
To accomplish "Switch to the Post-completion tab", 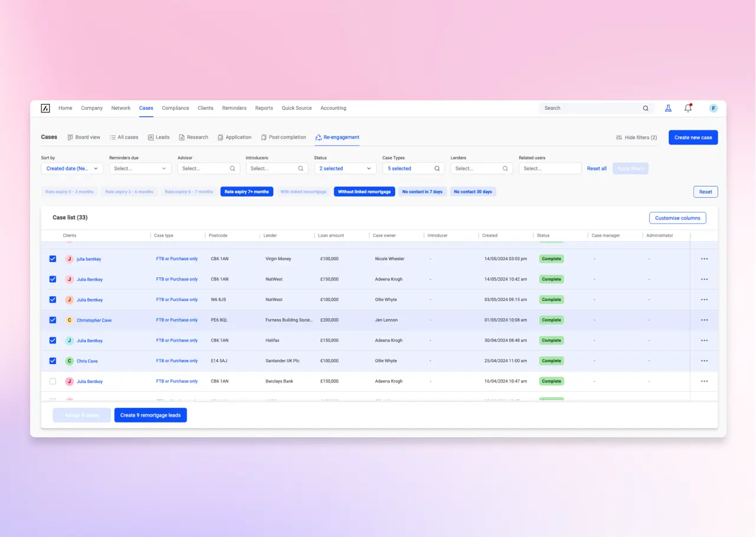I will (x=283, y=137).
